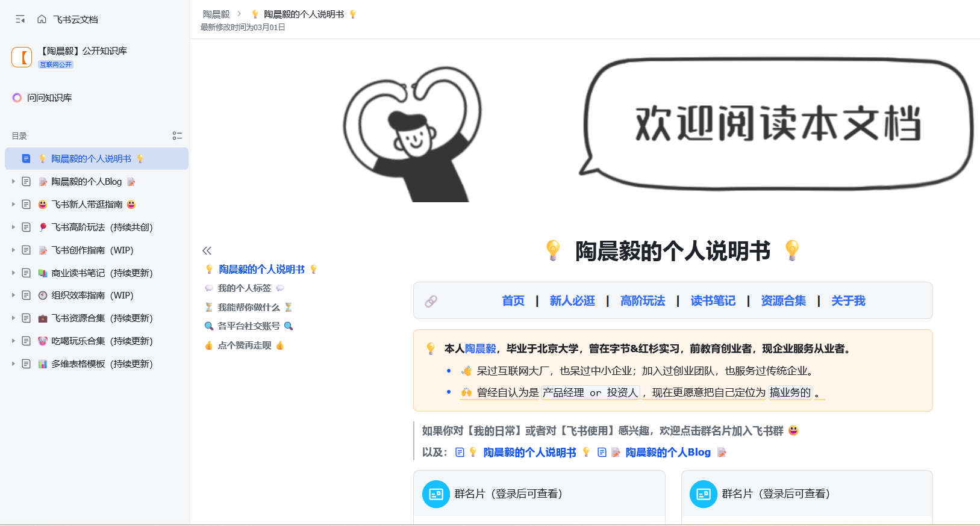Viewport: 980px width, 526px height.
Task: Expand the 飞书新人带逛指南 tree node
Action: point(13,205)
